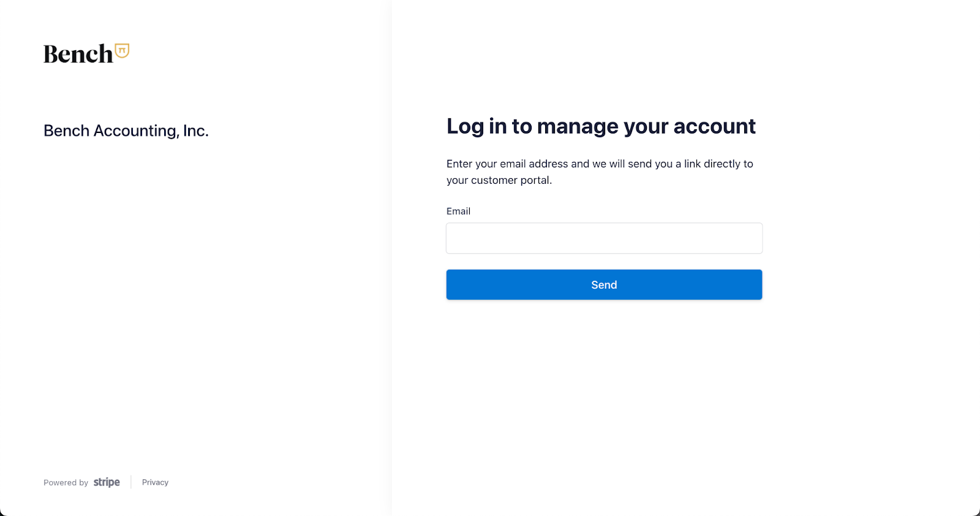The image size is (980, 516).
Task: Click the Bench wordmark logo
Action: [78, 55]
